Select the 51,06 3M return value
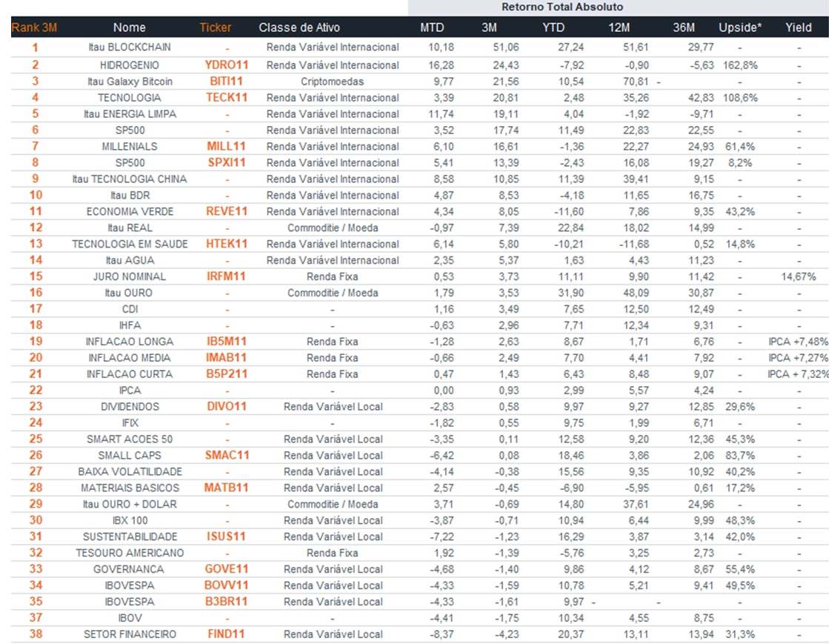Image resolution: width=840 pixels, height=644 pixels. (506, 47)
